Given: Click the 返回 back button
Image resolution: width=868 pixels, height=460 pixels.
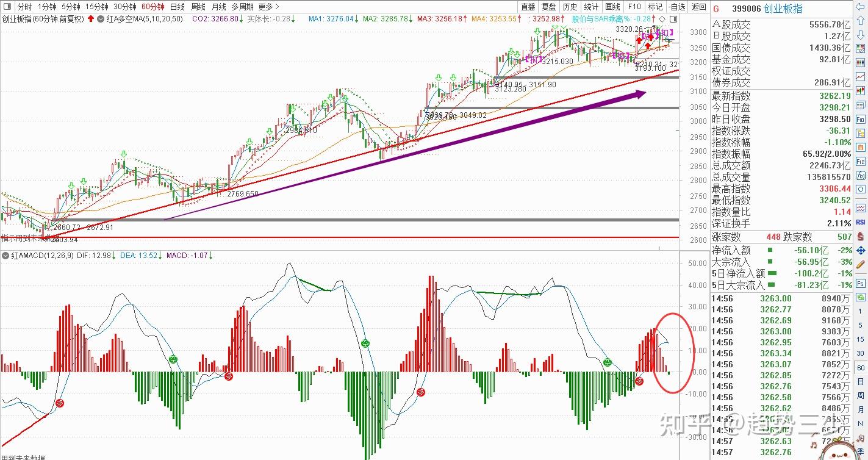Looking at the screenshot, I should [699, 7].
